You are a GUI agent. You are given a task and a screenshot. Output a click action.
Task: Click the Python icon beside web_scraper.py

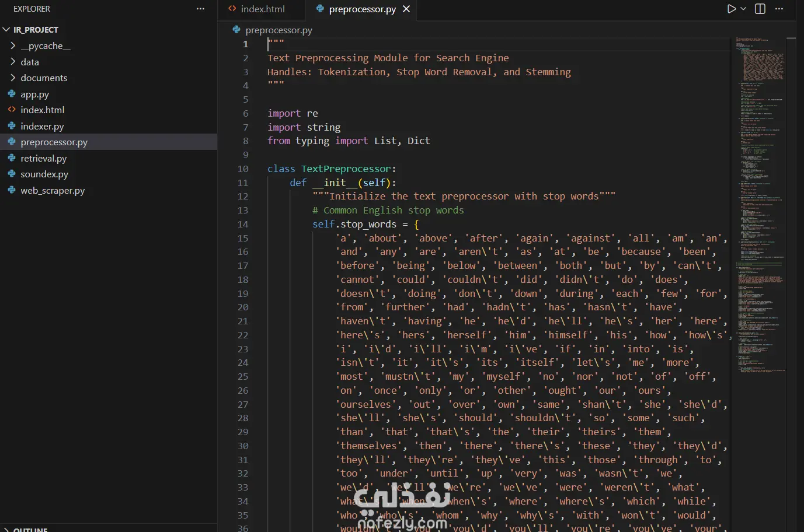(12, 190)
